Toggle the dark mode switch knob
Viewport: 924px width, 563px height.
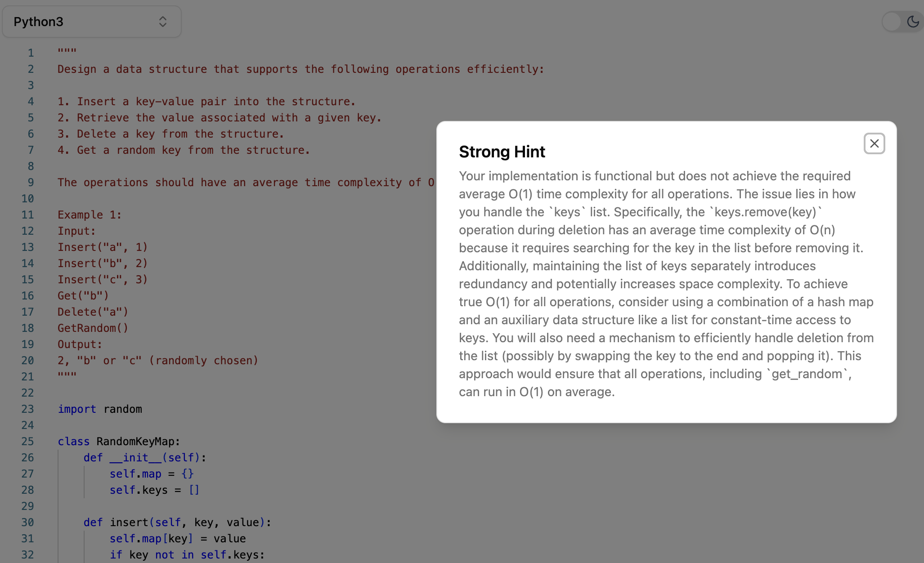(x=892, y=22)
